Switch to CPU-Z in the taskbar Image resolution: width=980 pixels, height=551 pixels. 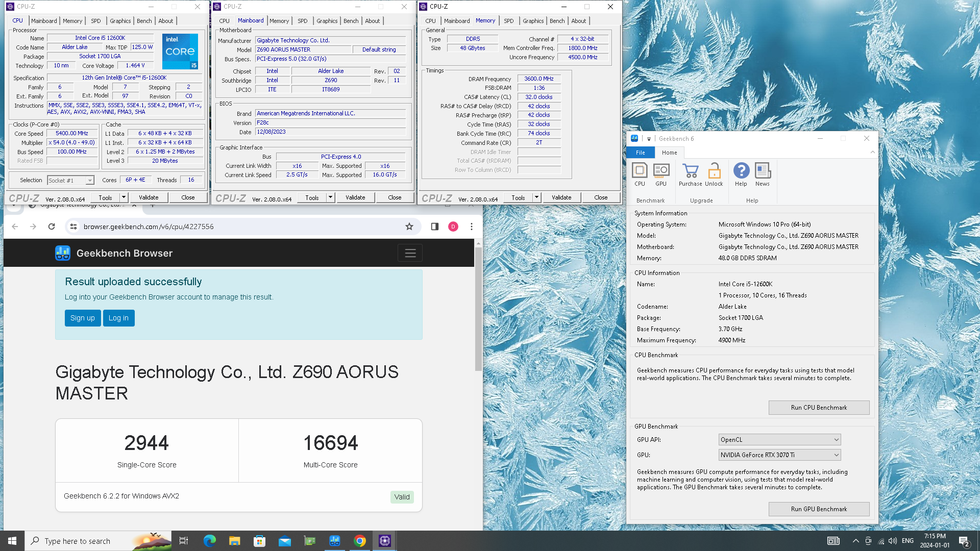click(385, 541)
